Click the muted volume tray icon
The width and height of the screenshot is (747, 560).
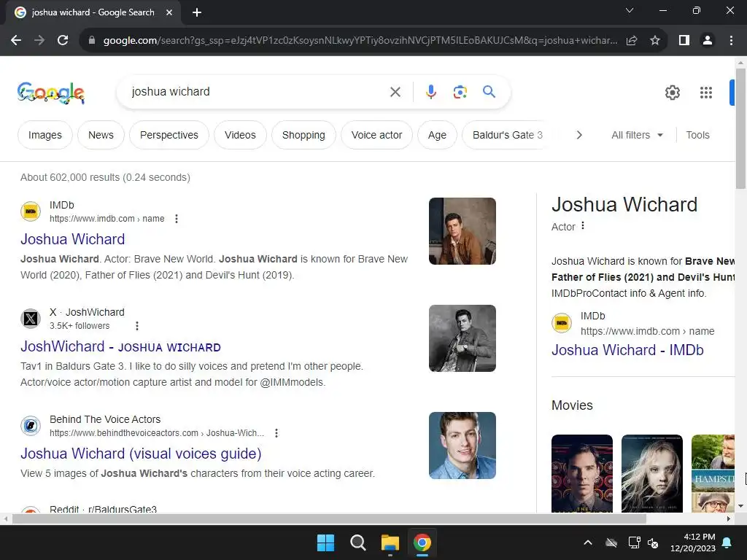(653, 542)
